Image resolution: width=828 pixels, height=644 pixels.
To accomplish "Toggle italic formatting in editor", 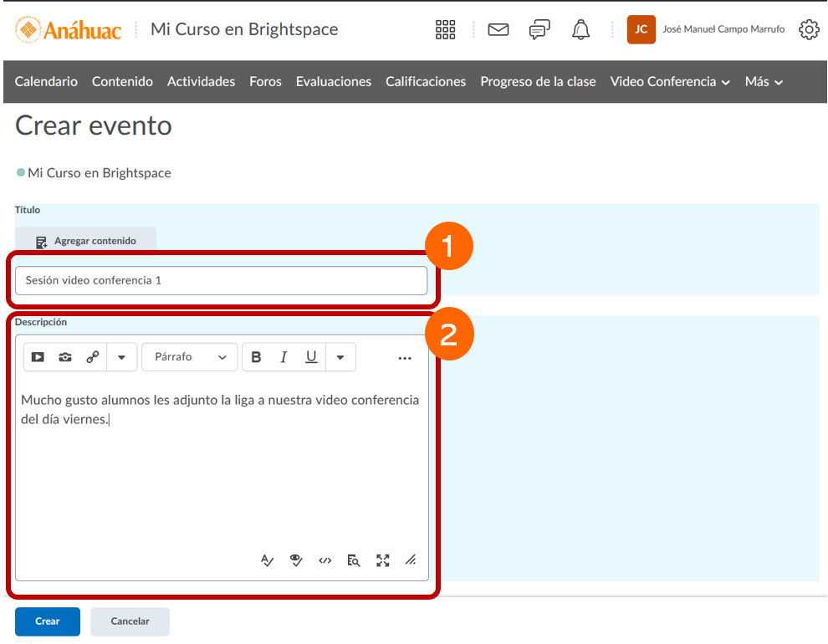I will click(x=284, y=357).
